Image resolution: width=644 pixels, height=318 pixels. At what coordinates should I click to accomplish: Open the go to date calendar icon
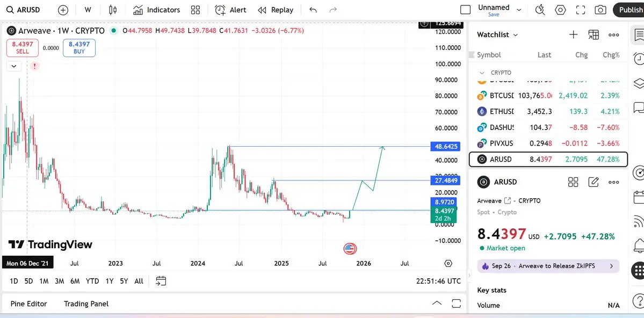click(x=161, y=281)
